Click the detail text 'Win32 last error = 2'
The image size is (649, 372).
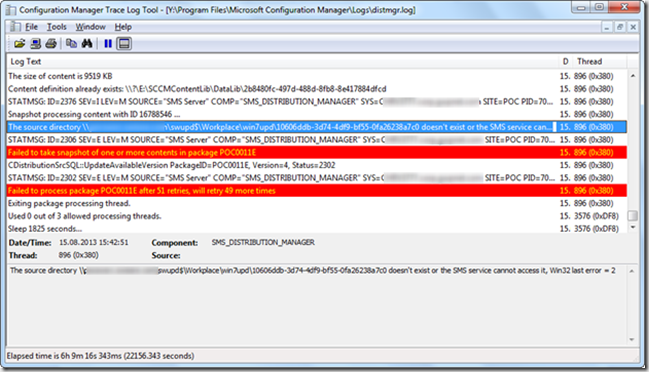point(582,271)
